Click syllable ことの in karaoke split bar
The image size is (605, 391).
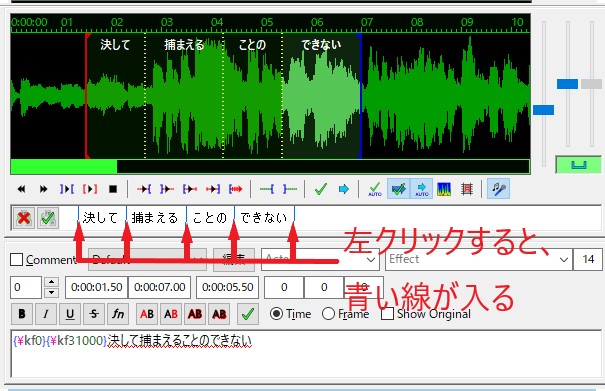(x=210, y=218)
